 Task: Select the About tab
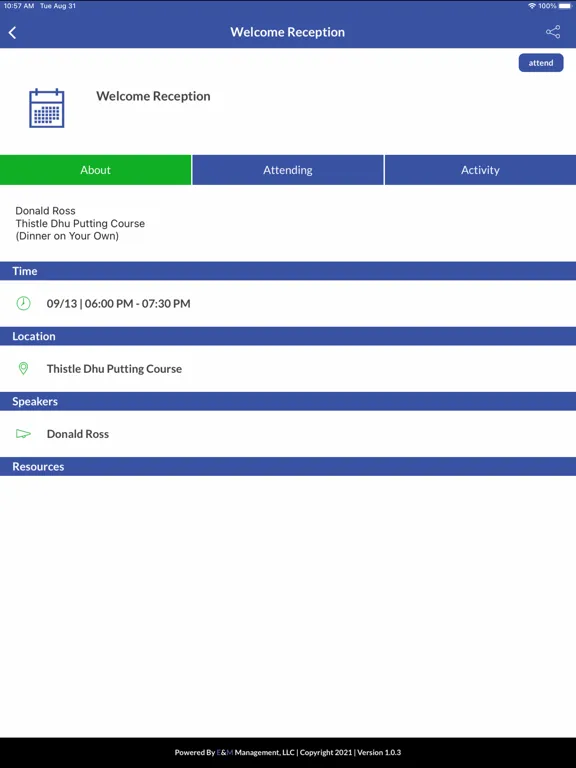pyautogui.click(x=96, y=170)
